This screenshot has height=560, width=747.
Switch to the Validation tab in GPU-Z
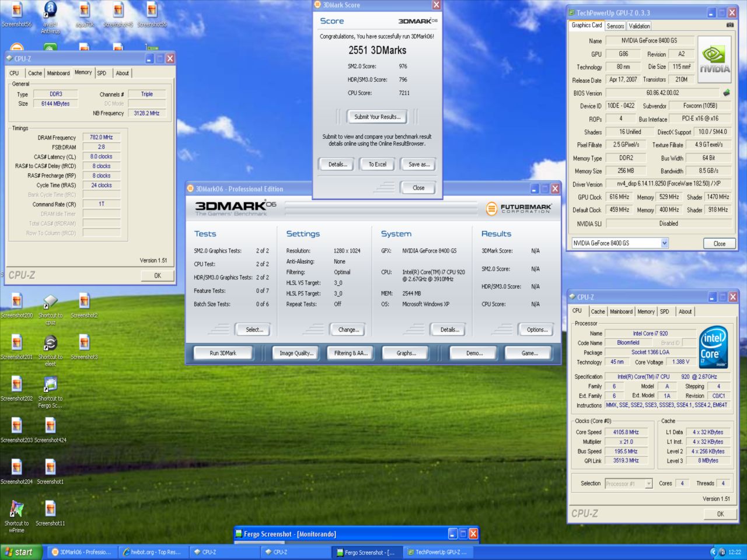pyautogui.click(x=639, y=26)
